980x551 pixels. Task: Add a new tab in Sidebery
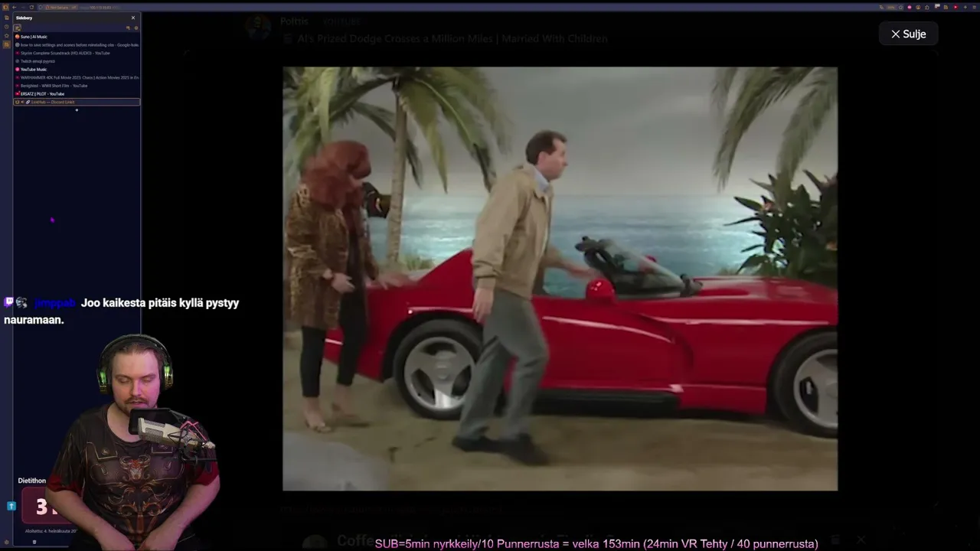pyautogui.click(x=77, y=110)
